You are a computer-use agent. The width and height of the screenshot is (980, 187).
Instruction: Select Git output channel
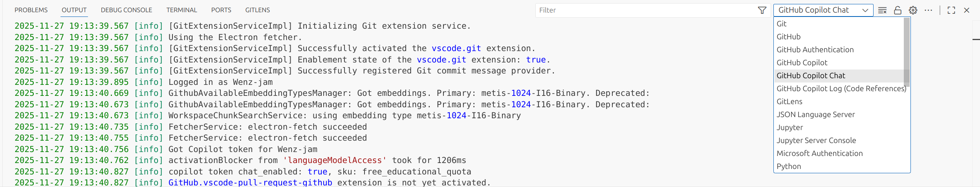[782, 24]
